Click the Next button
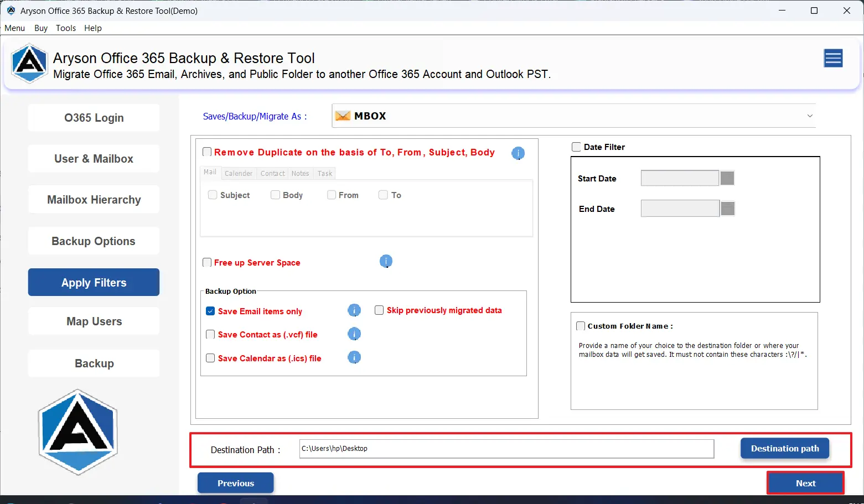 [x=805, y=482]
